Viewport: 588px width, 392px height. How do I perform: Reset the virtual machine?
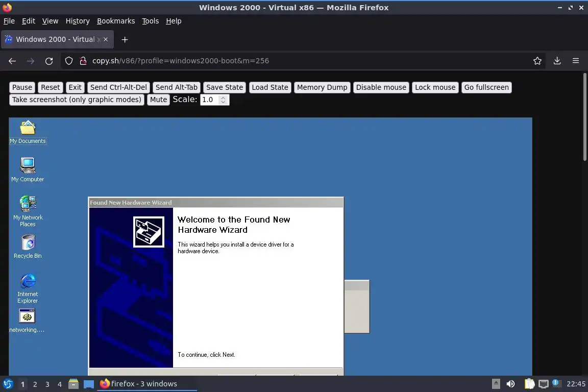click(x=50, y=87)
